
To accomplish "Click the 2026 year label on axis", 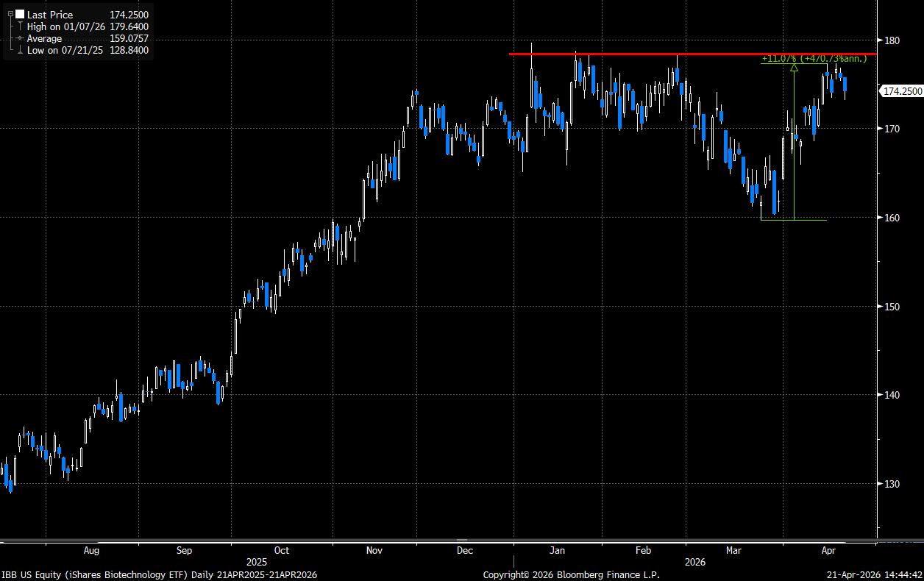I will pos(694,562).
